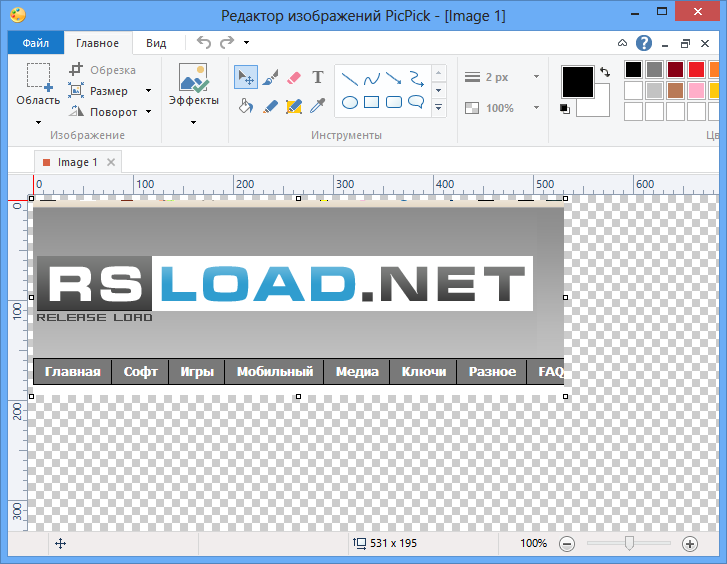
Task: Switch to the Главное ribbon tab
Action: (97, 43)
